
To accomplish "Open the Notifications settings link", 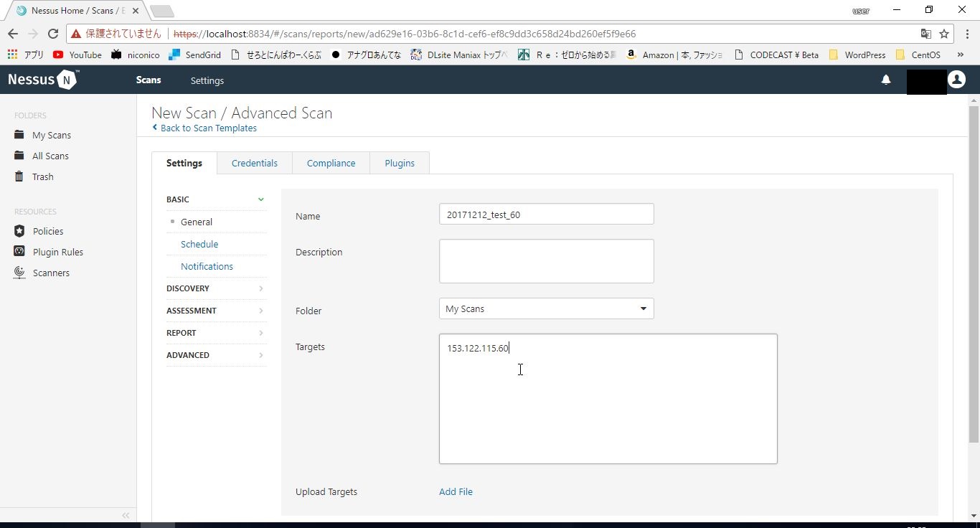I will pos(207,266).
